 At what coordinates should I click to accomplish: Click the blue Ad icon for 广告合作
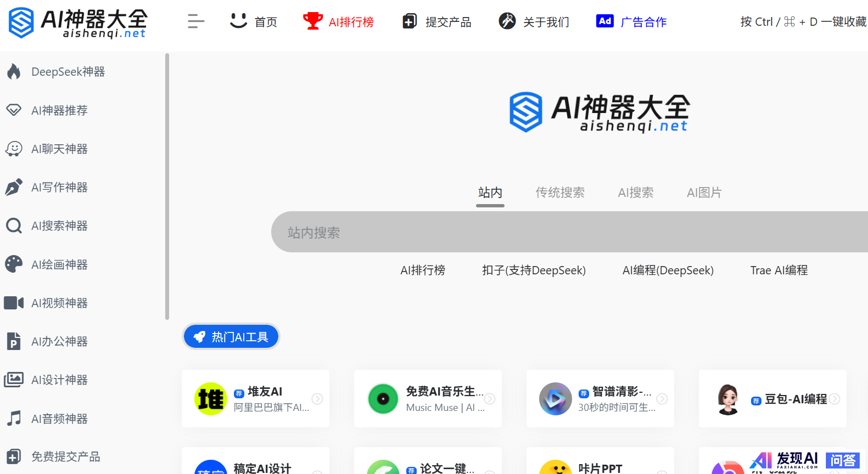pos(605,21)
